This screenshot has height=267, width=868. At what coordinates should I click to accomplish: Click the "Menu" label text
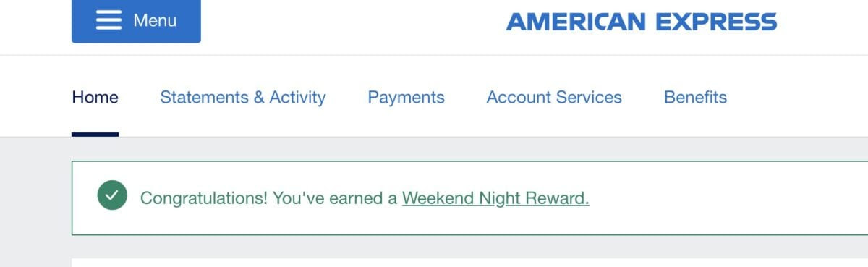(x=155, y=21)
